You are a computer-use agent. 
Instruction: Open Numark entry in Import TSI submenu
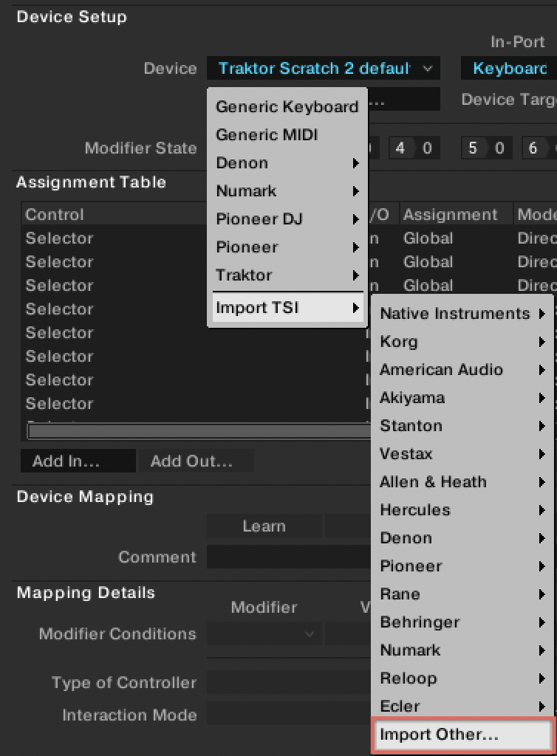(462, 650)
